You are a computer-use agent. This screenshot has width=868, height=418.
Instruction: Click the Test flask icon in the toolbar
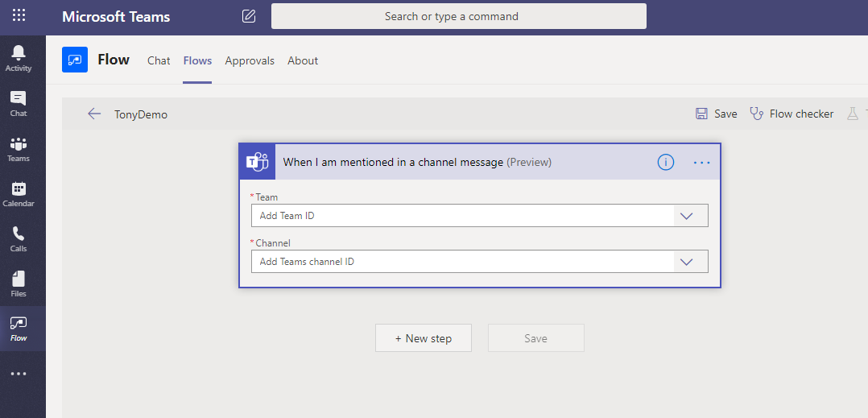click(x=853, y=114)
